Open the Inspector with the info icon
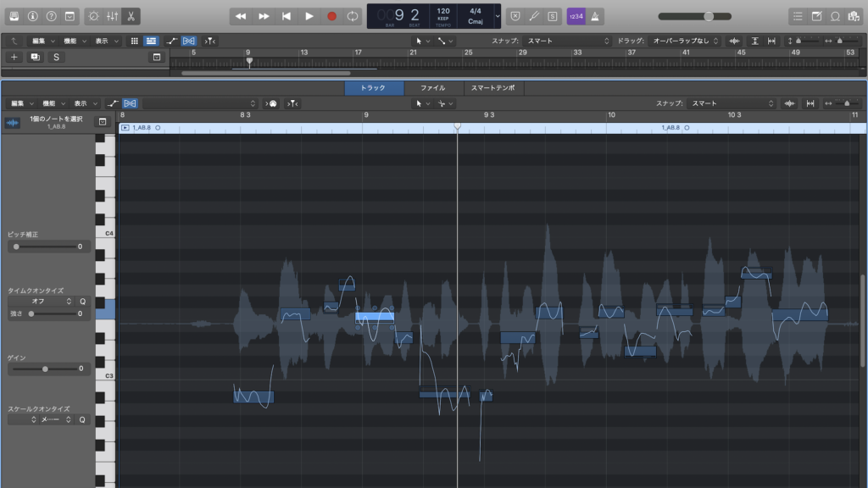 [33, 16]
